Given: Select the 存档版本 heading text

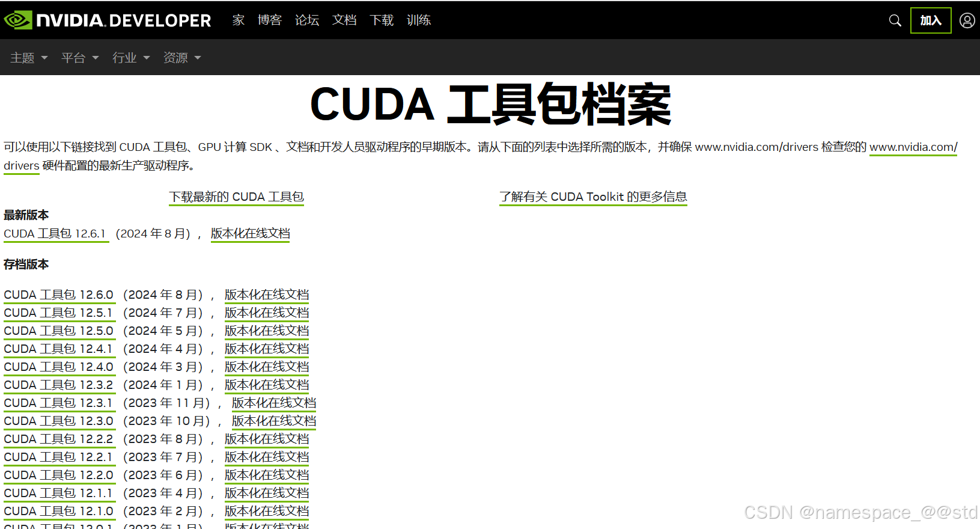Looking at the screenshot, I should click(x=26, y=264).
